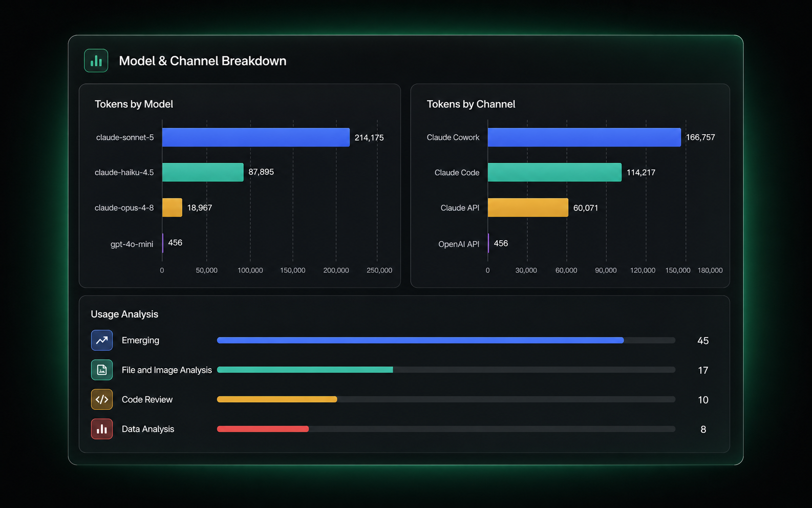Click the 456 value beside OpenAI API
Viewport: 812px width, 508px height.
pos(501,243)
